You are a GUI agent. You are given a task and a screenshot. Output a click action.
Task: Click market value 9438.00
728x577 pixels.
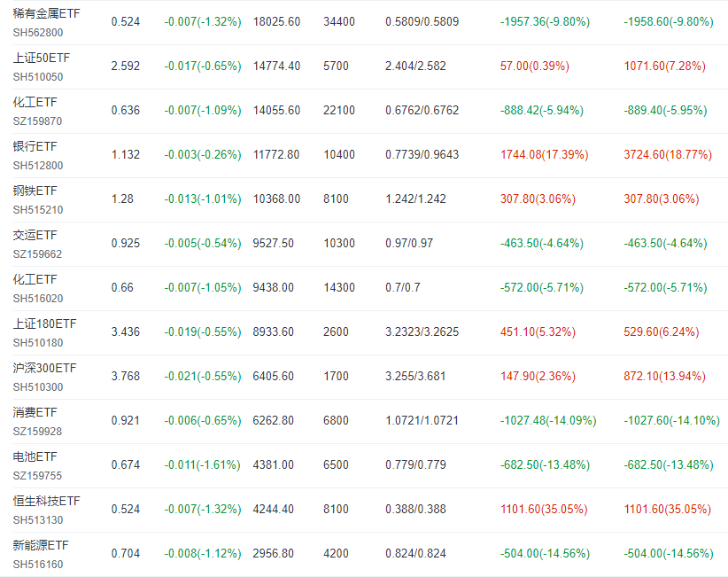[274, 287]
